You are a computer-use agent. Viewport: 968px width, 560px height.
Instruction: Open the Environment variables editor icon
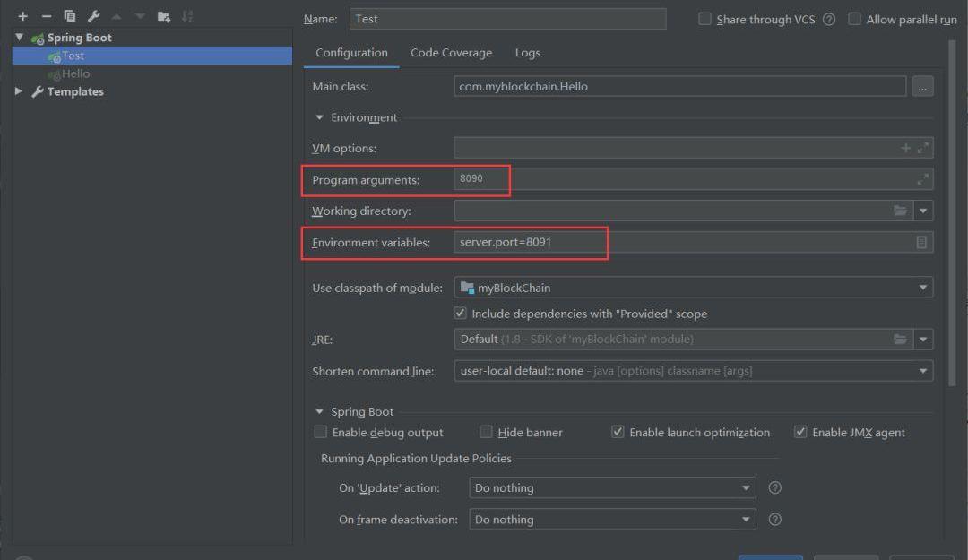[x=921, y=243]
